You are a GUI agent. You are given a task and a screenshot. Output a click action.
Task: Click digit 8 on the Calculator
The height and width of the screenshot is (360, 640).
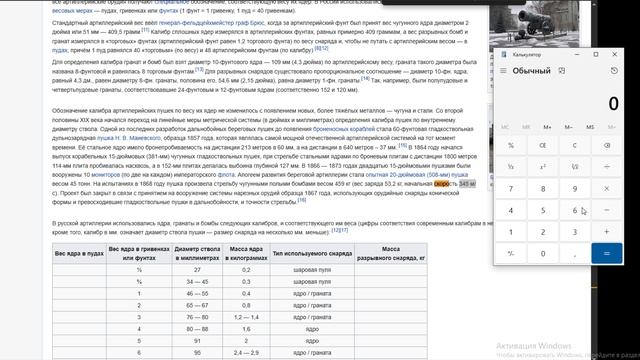[542, 189]
